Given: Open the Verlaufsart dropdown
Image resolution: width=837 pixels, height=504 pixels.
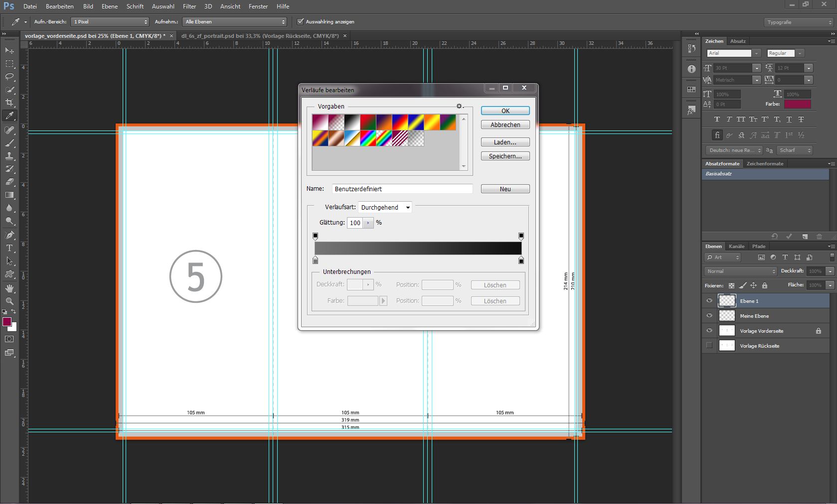Looking at the screenshot, I should coord(385,208).
